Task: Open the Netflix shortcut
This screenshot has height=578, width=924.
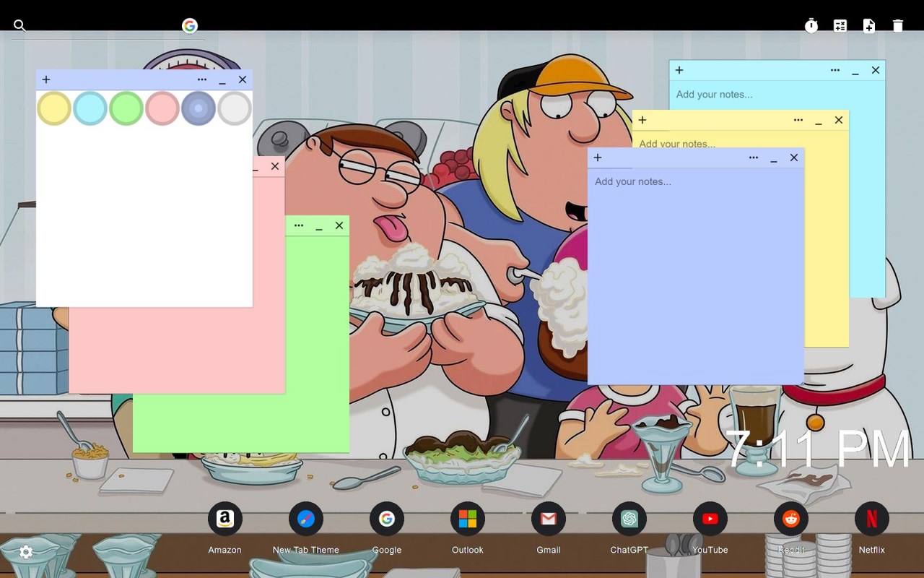Action: click(x=872, y=519)
